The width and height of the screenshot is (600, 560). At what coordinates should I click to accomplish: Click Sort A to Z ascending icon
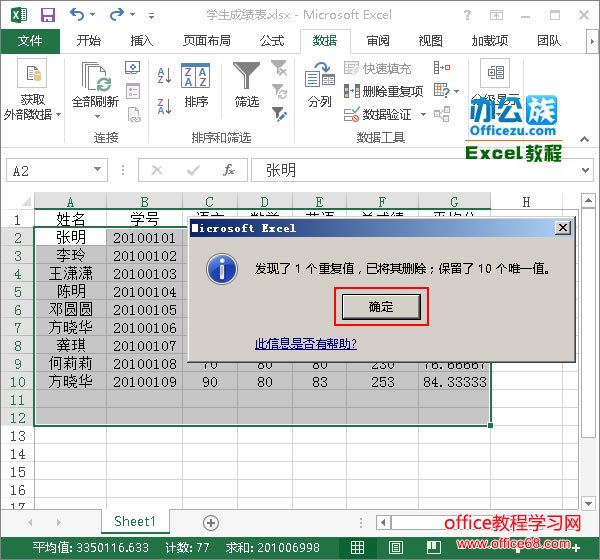[x=164, y=76]
